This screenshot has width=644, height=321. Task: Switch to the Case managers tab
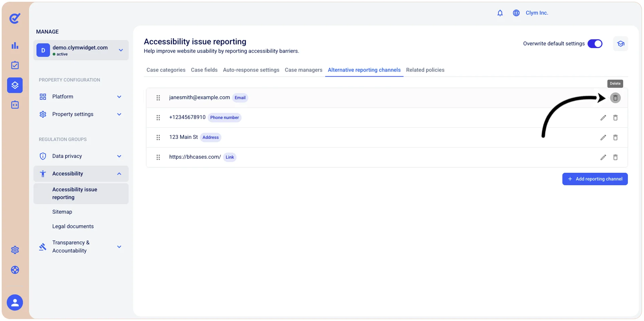coord(303,70)
